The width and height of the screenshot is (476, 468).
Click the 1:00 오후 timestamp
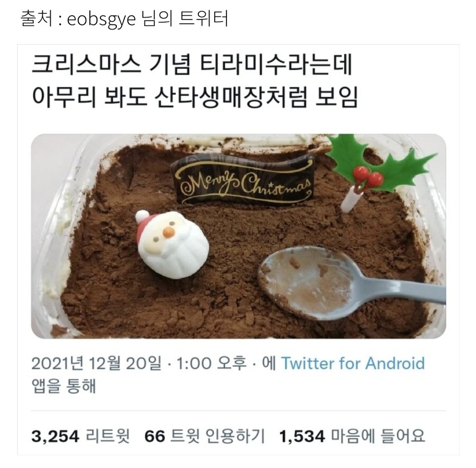[x=211, y=363]
